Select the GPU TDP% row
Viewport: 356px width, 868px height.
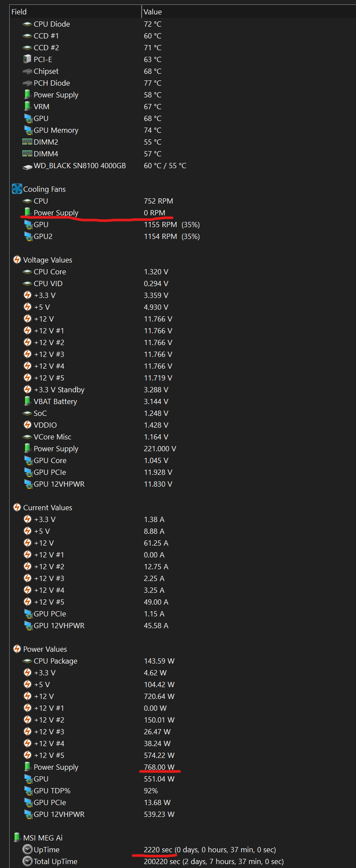[52, 791]
